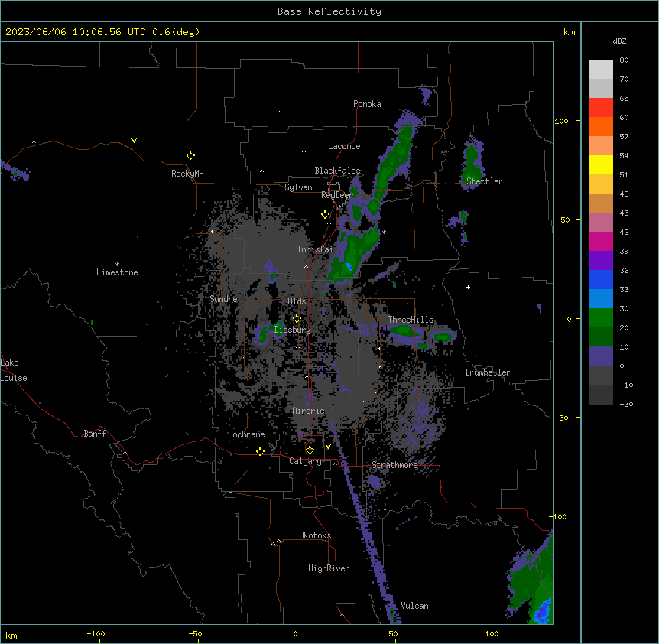
Task: Select the orange 60-57 dBZ legend swatch
Action: click(x=601, y=126)
